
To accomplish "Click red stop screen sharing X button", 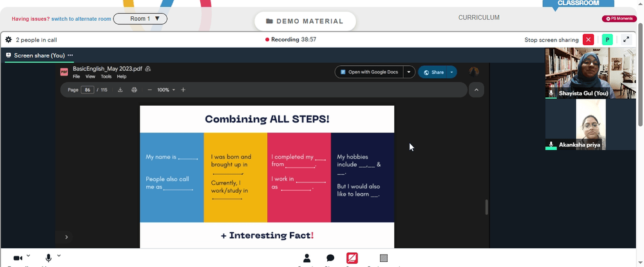I will click(x=588, y=40).
